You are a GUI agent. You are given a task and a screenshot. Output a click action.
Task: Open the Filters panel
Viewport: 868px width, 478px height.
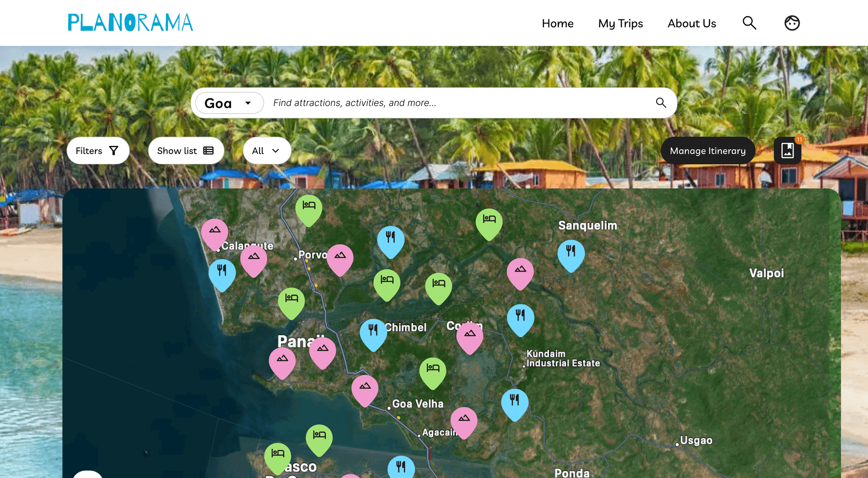click(97, 151)
